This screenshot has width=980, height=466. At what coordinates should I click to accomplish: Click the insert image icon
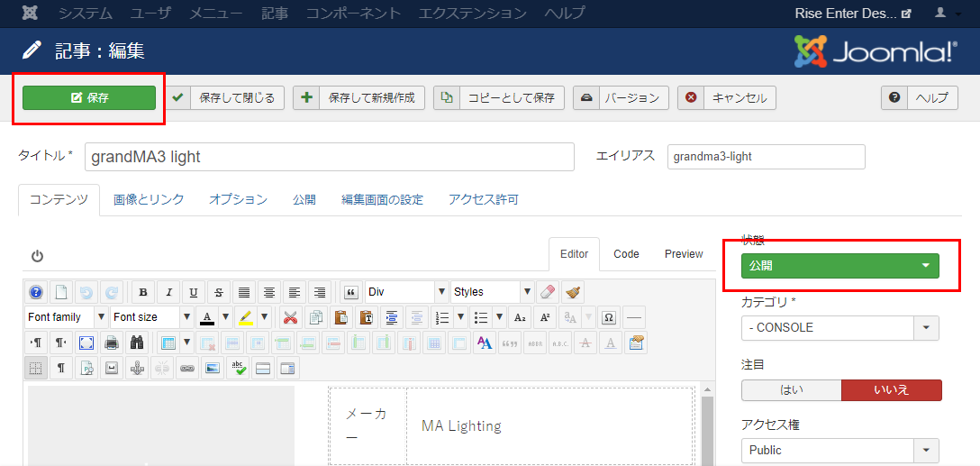(x=213, y=368)
